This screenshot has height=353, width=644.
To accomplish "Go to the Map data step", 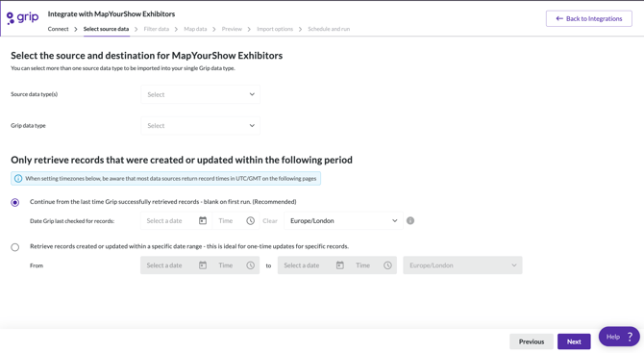I will click(x=195, y=29).
